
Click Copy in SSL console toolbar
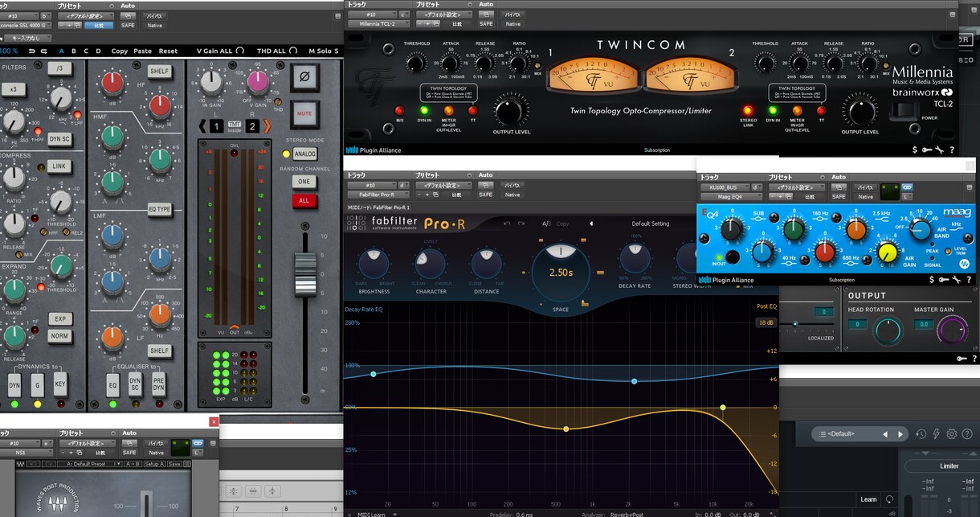pyautogui.click(x=120, y=51)
